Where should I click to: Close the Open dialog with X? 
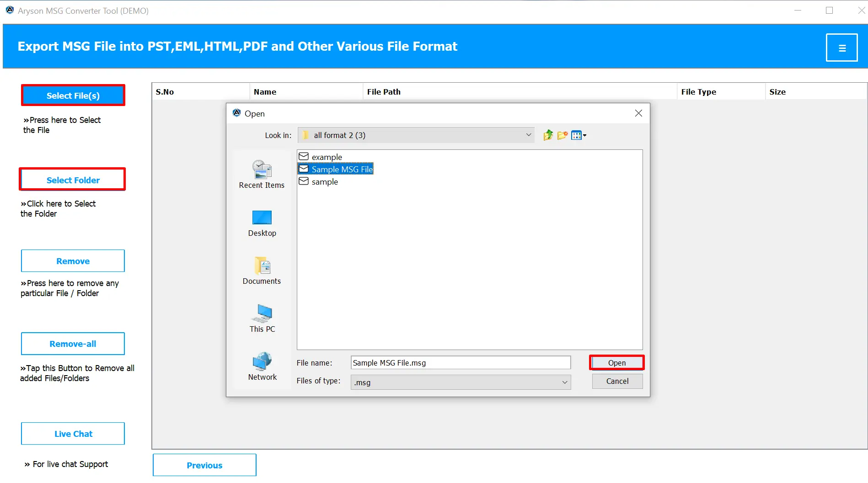tap(638, 113)
